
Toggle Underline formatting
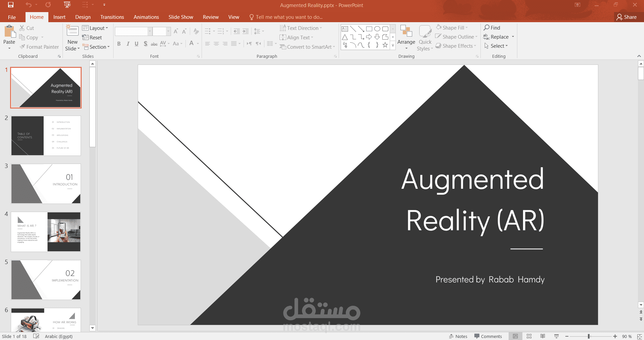pos(136,44)
